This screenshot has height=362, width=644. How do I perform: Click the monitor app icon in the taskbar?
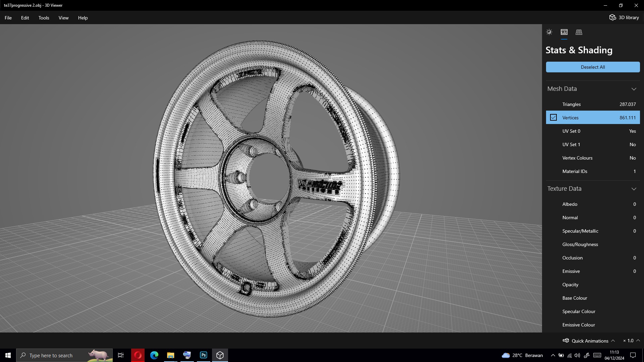click(187, 355)
